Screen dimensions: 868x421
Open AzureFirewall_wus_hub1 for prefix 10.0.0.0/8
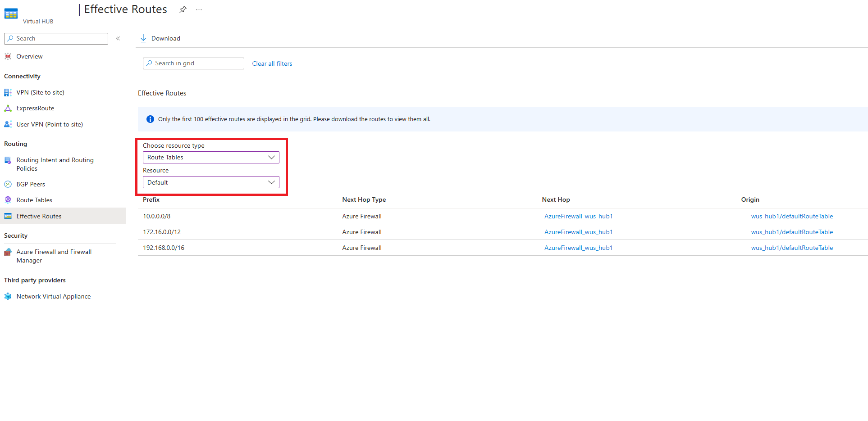578,216
